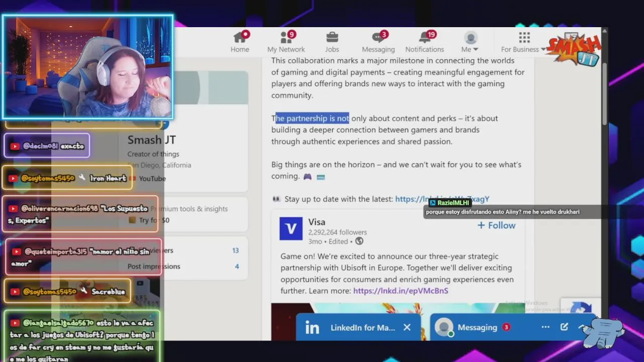Open LinkedIn Home icon

click(x=240, y=37)
